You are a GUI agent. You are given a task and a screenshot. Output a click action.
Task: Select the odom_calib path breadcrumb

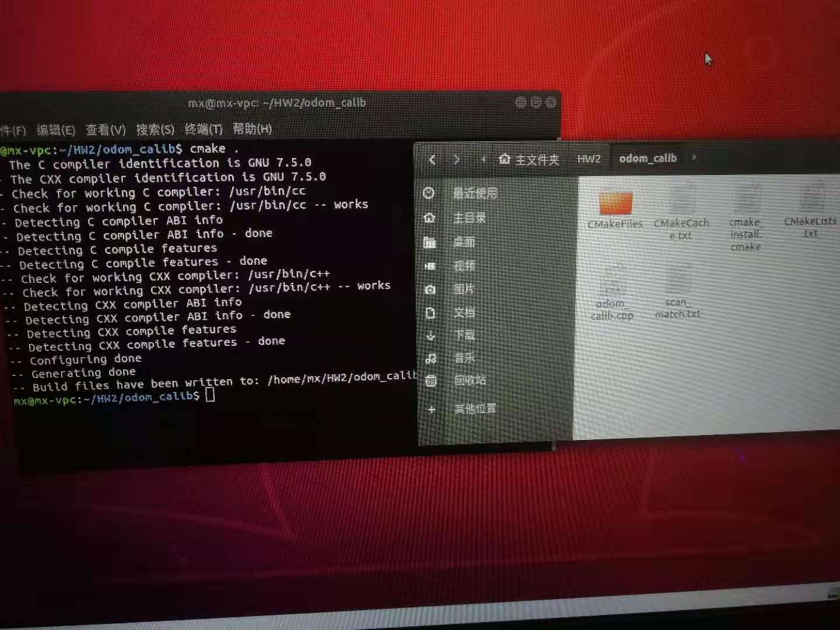[647, 158]
